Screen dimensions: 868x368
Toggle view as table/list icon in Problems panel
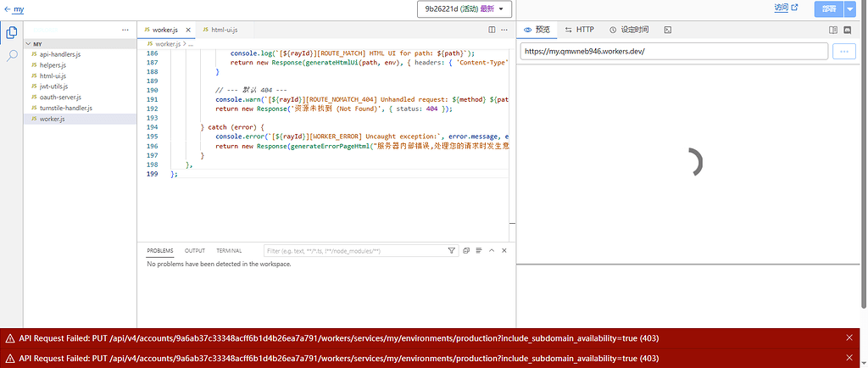pos(479,251)
